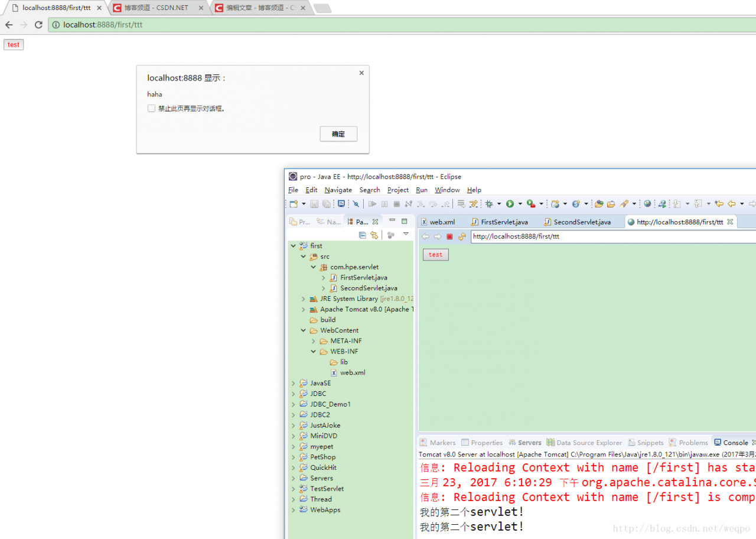Click the Collapse All icon in Package Explorer

click(x=363, y=235)
